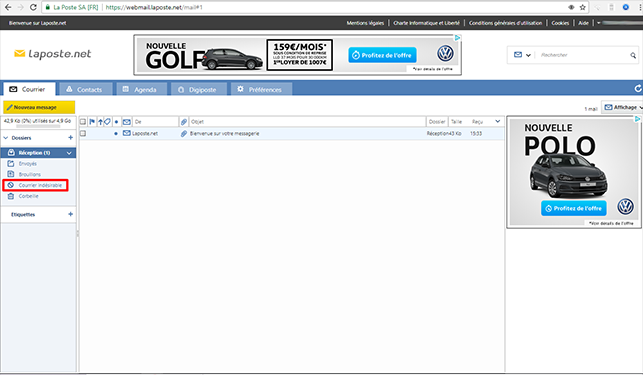Click the Rechercher search field

582,55
